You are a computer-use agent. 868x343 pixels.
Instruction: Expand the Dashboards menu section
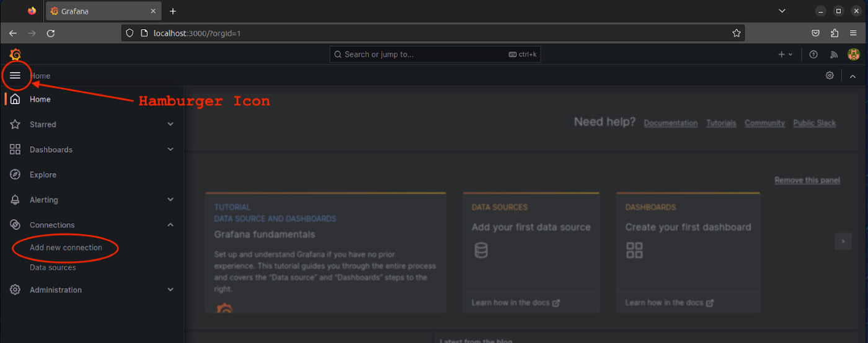click(170, 149)
